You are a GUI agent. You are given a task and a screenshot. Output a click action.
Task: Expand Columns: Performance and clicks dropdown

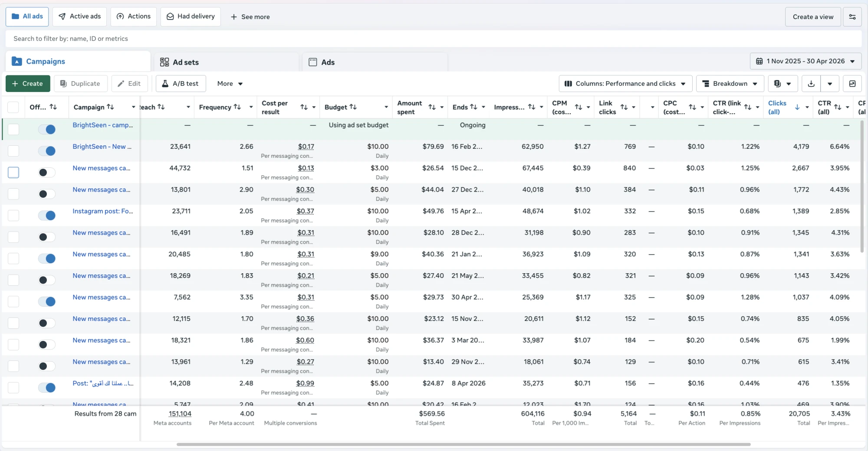[625, 84]
